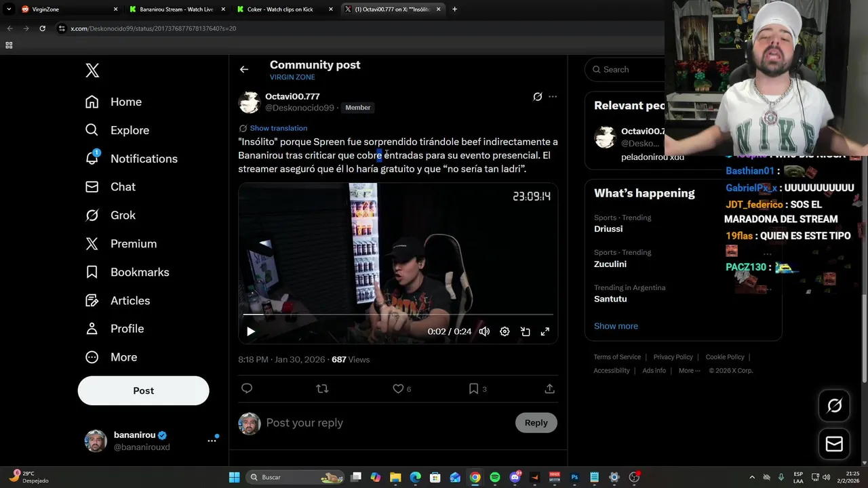
Task: Seek within the video progress bar
Action: point(399,314)
